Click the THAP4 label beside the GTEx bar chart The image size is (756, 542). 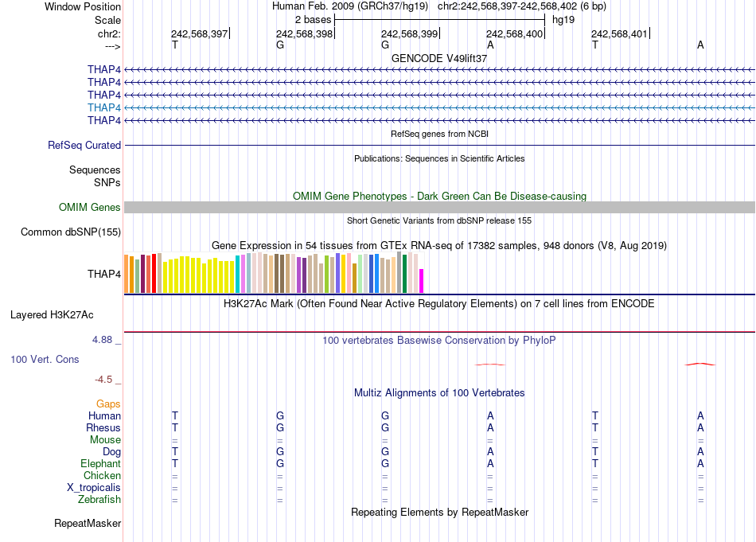coord(104,274)
